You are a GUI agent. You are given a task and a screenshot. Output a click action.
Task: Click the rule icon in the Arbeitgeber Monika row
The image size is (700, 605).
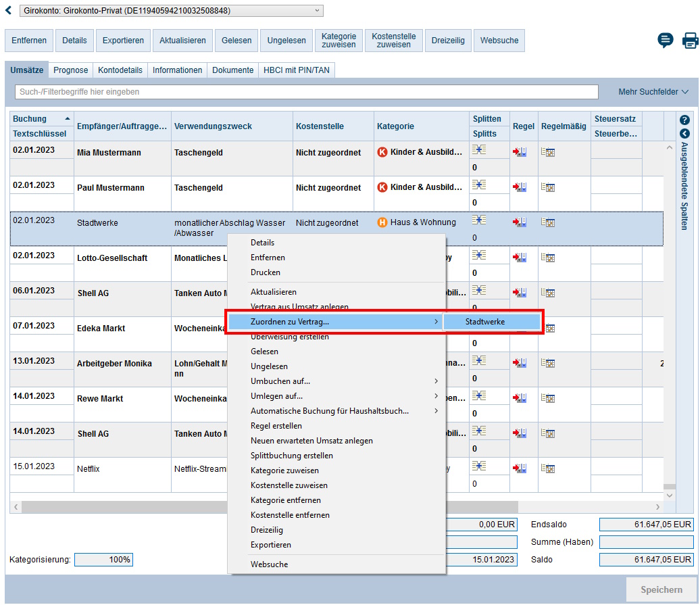520,363
